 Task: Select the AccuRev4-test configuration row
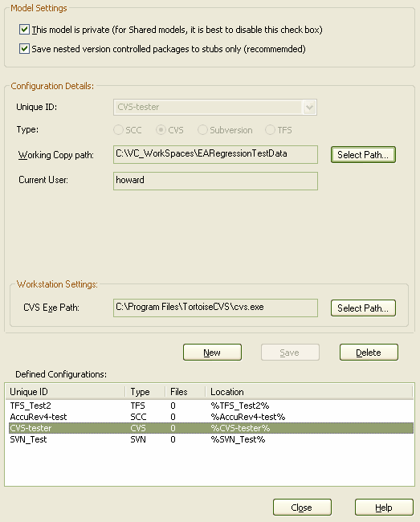[211, 417]
